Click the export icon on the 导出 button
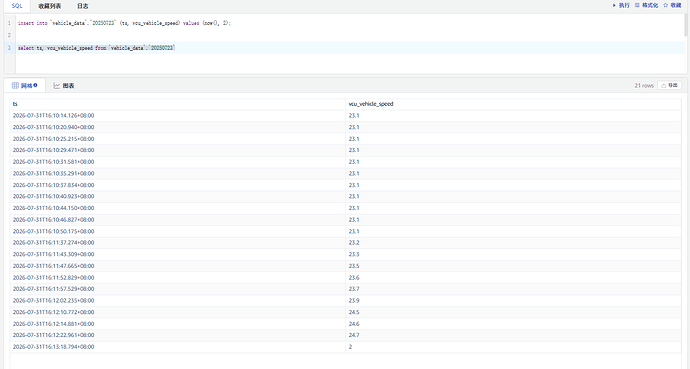The image size is (690, 369). [x=664, y=85]
